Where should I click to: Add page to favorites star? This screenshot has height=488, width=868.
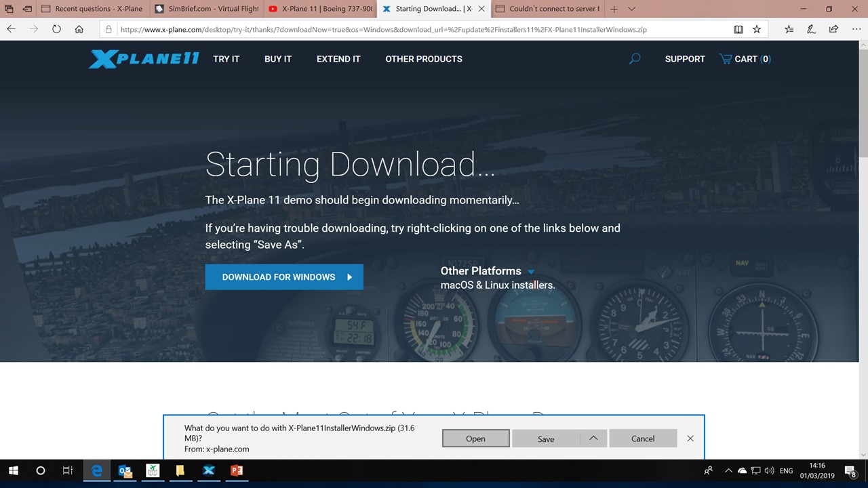[x=757, y=29]
